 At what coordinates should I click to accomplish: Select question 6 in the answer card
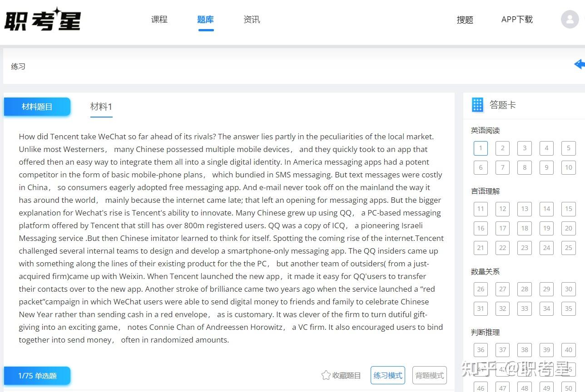pyautogui.click(x=481, y=167)
